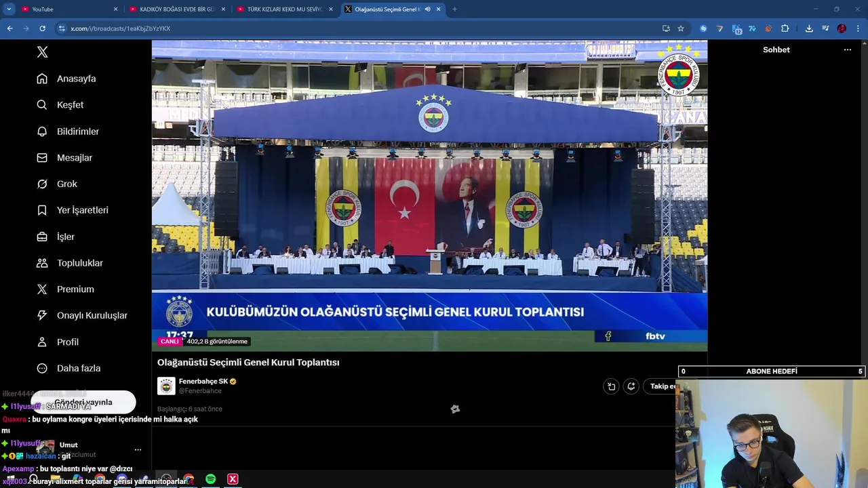Close the TÜRK KIZLARI KEKO MU tab
This screenshot has height=488, width=868.
pyautogui.click(x=331, y=9)
